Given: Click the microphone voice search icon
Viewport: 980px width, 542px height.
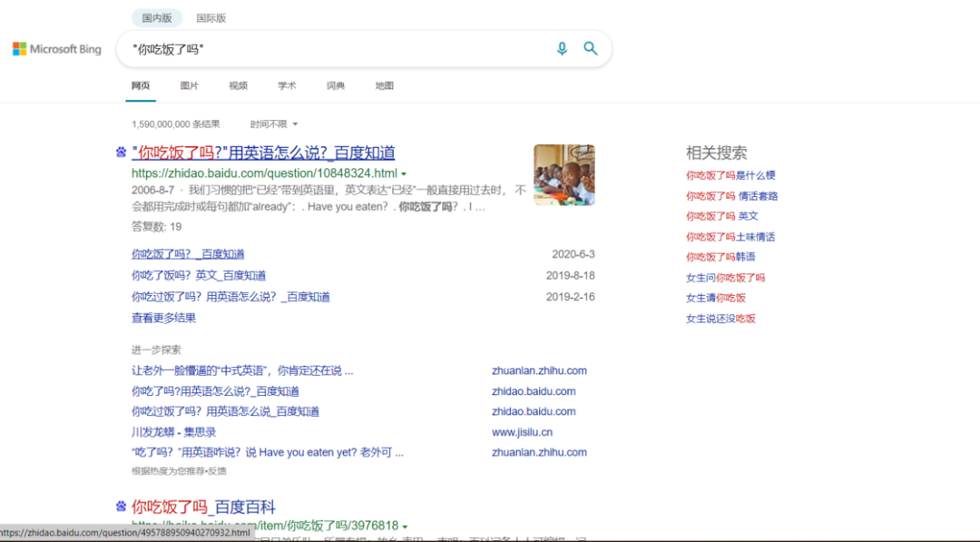Looking at the screenshot, I should 562,49.
